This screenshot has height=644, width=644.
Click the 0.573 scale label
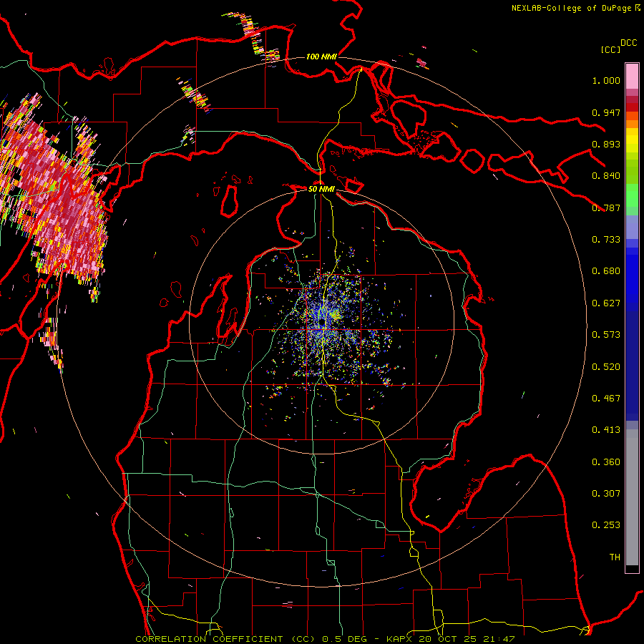pos(606,335)
